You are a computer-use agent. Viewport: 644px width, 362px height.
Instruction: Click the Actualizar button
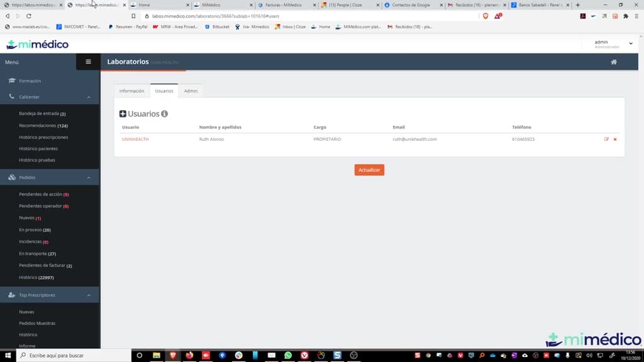369,170
